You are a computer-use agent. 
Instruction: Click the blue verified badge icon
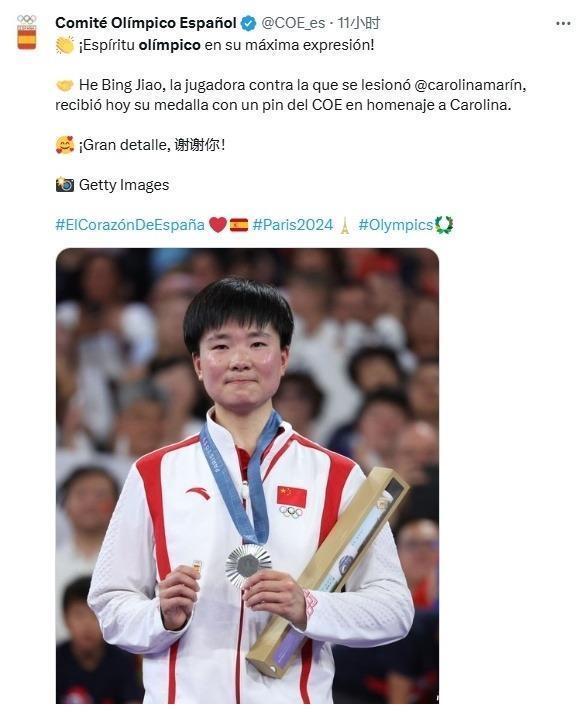[x=248, y=23]
